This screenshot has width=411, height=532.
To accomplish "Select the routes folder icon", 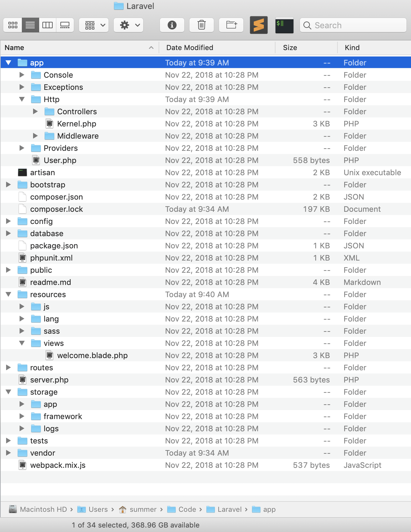I will (x=22, y=367).
